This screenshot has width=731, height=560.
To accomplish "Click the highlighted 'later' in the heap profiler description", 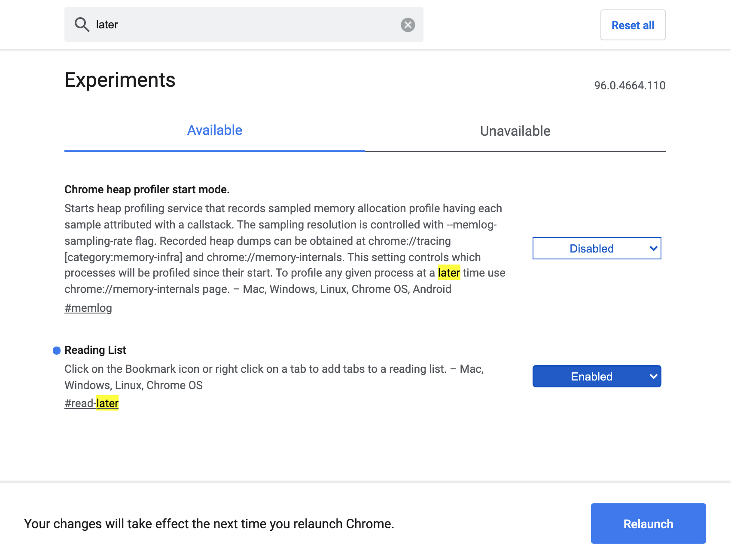I will point(449,273).
